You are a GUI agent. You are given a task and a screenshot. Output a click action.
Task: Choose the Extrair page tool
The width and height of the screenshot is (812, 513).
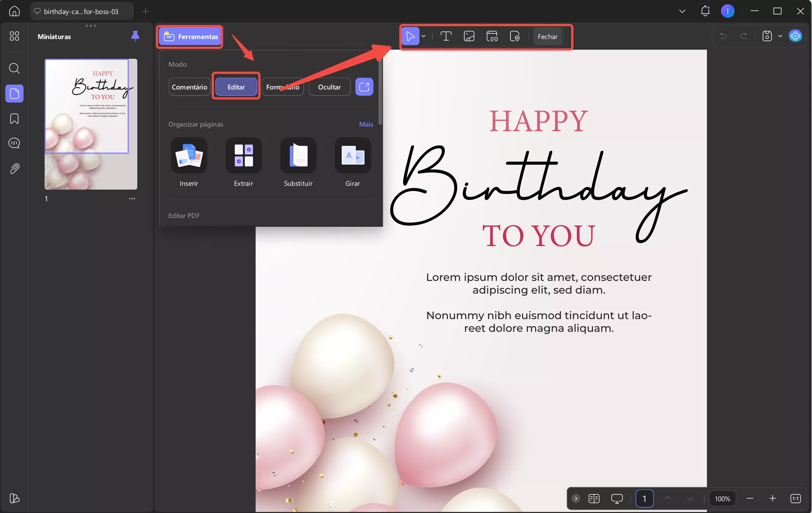pyautogui.click(x=243, y=162)
